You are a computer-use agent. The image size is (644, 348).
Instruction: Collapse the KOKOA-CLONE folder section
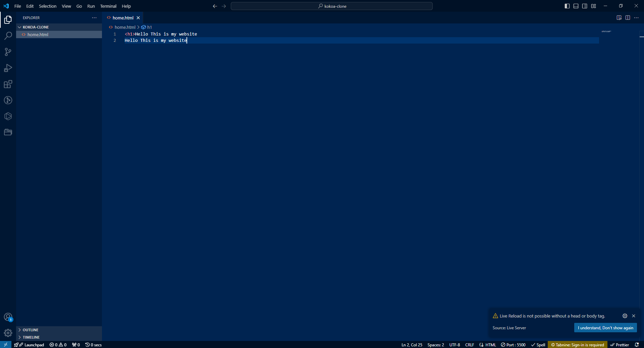59,27
